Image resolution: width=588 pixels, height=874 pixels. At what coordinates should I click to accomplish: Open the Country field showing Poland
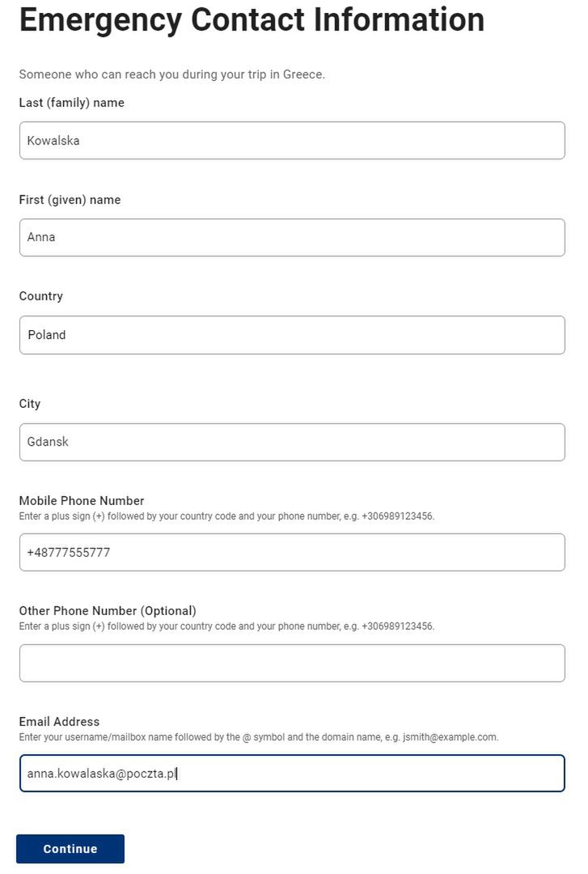(291, 335)
